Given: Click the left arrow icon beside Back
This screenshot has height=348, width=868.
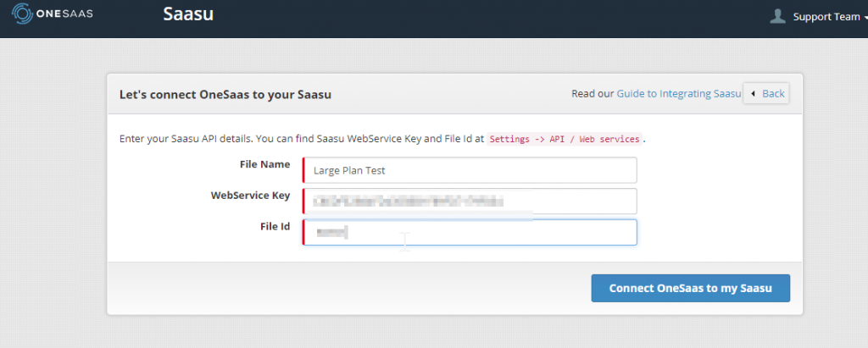Looking at the screenshot, I should (x=753, y=93).
